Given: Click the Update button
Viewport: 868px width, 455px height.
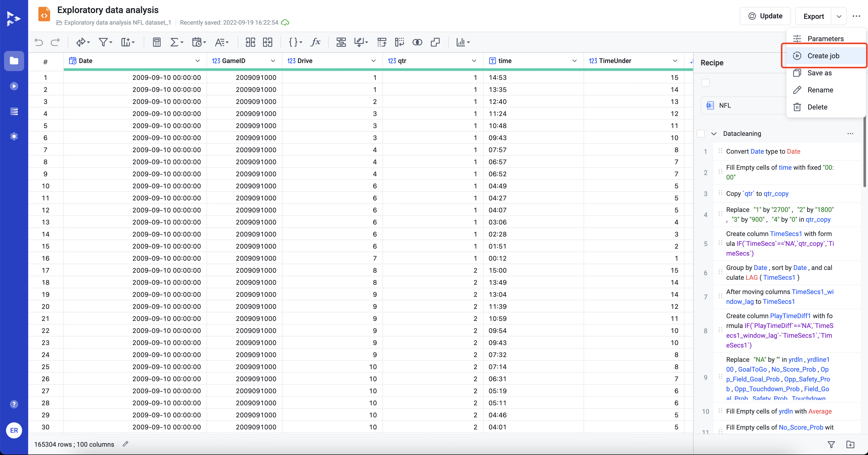Looking at the screenshot, I should [x=765, y=16].
